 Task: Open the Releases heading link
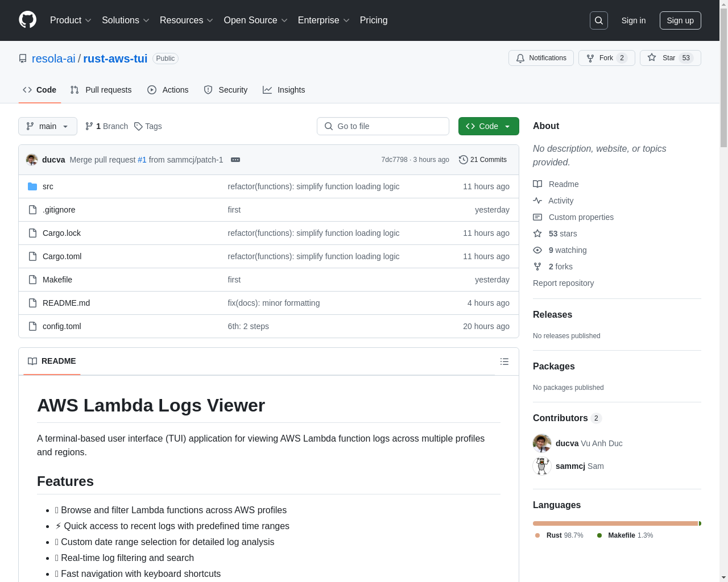(552, 314)
